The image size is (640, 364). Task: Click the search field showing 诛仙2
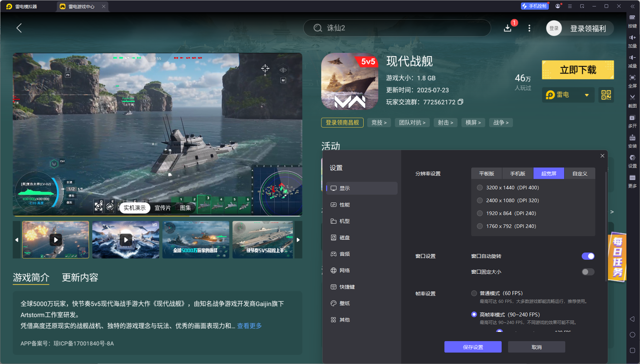click(x=397, y=28)
